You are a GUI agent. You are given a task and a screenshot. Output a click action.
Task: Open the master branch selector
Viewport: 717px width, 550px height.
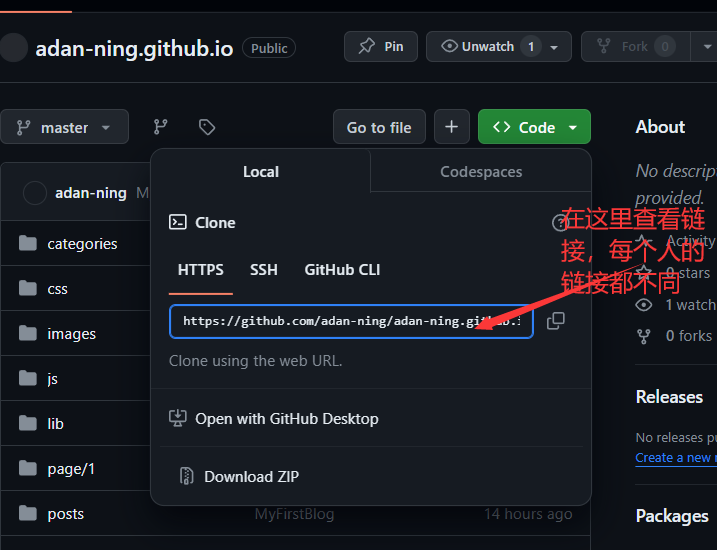(x=64, y=127)
